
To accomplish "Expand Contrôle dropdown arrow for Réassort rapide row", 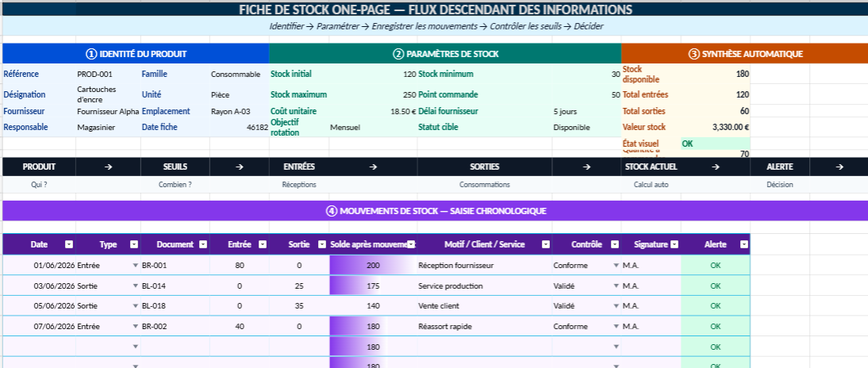I will (616, 327).
